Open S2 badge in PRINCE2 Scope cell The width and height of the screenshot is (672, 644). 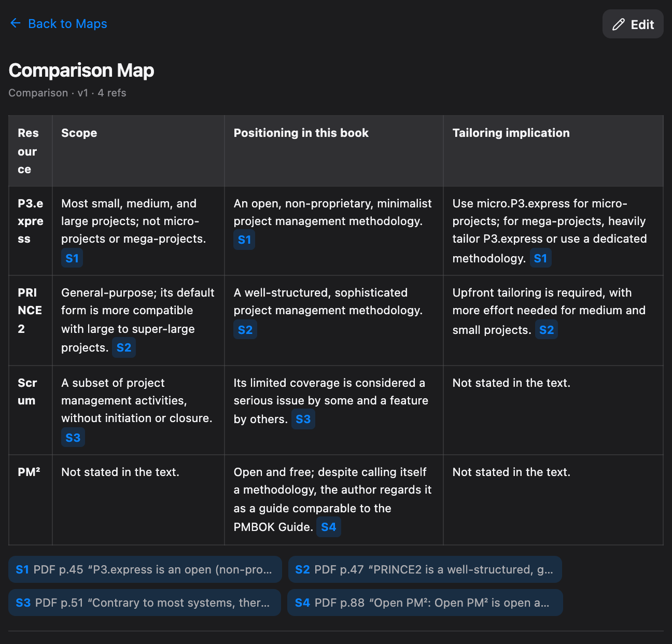pos(124,347)
